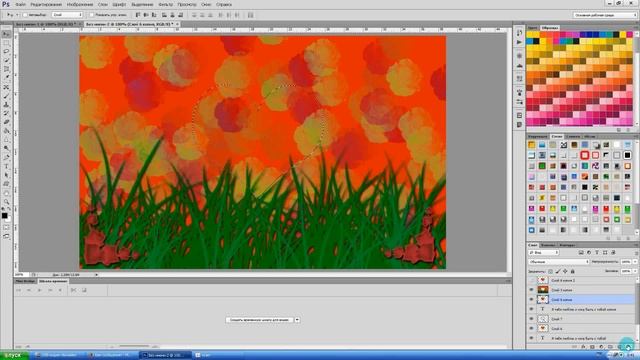Viewport: 640px width, 360px height.
Task: Open Windows Start button
Action: [x=14, y=355]
